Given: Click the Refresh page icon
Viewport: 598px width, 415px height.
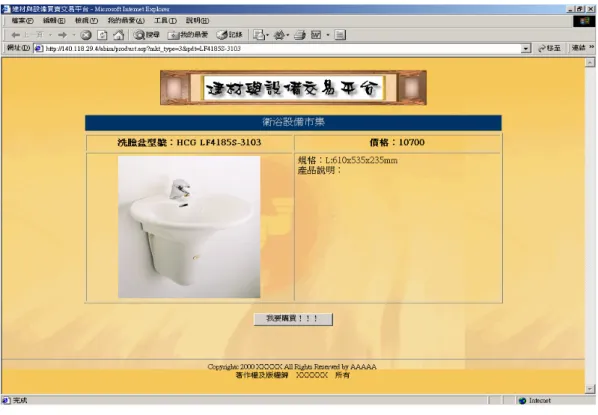Looking at the screenshot, I should pyautogui.click(x=102, y=35).
